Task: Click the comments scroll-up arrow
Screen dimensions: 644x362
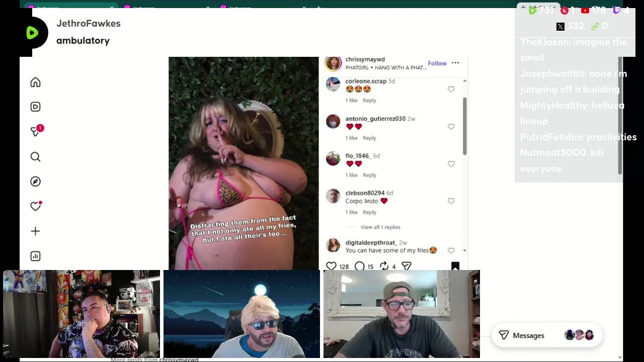Action: [x=464, y=80]
